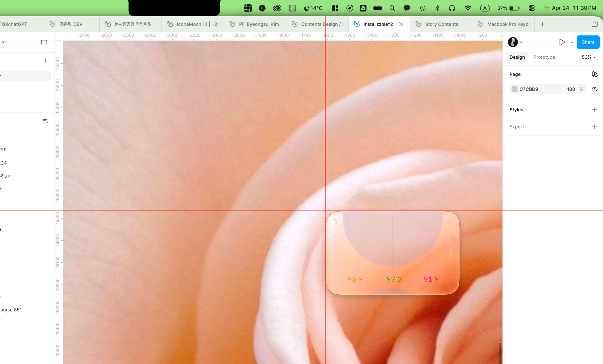Image resolution: width=603 pixels, height=364 pixels.
Task: Add export setting with Export plus
Action: (x=594, y=127)
